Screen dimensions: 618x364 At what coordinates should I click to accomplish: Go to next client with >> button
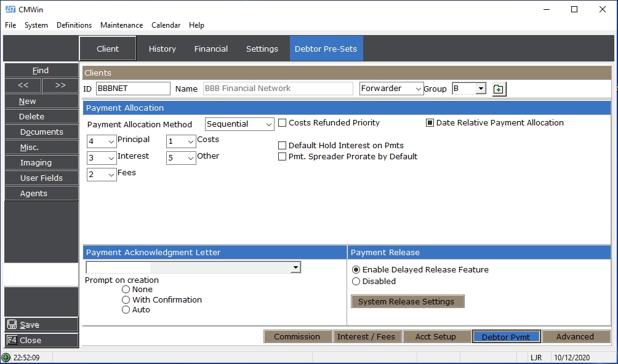pos(60,85)
